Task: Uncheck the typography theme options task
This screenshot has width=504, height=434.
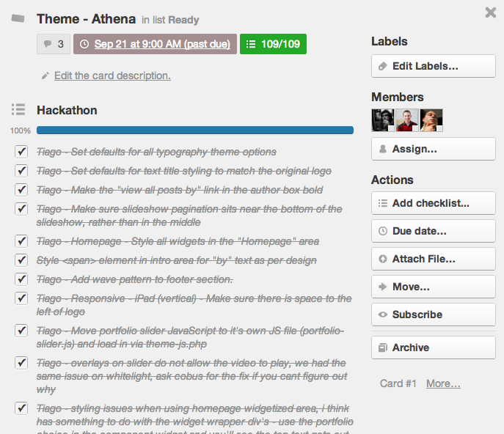Action: click(21, 152)
